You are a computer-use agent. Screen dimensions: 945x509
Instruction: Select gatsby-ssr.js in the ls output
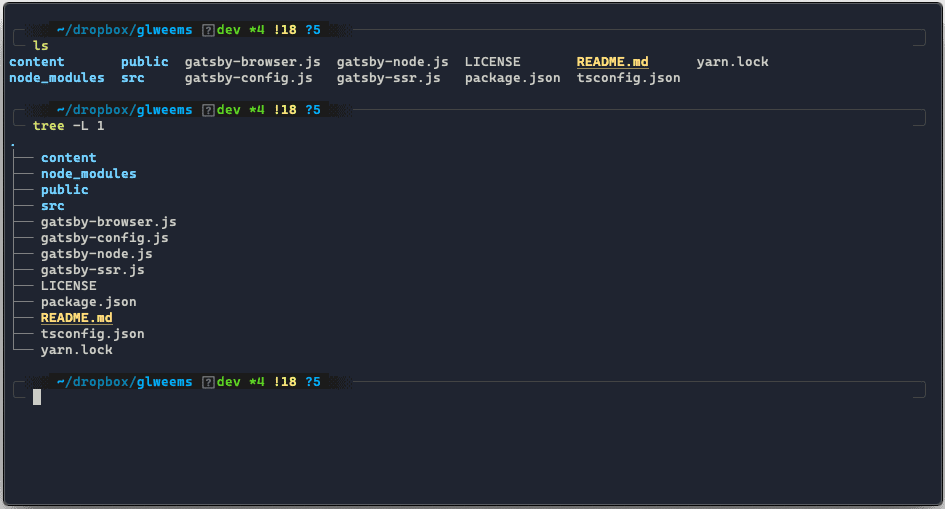point(388,78)
